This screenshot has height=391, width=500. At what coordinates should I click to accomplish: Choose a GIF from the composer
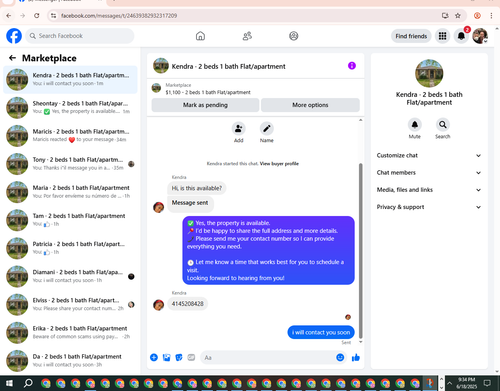(x=191, y=358)
